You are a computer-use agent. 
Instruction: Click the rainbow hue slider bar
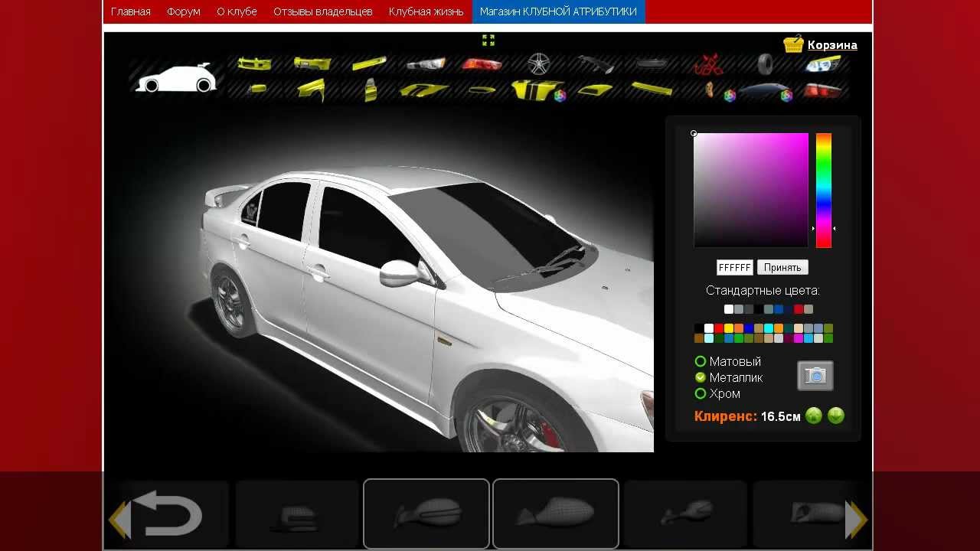823,190
